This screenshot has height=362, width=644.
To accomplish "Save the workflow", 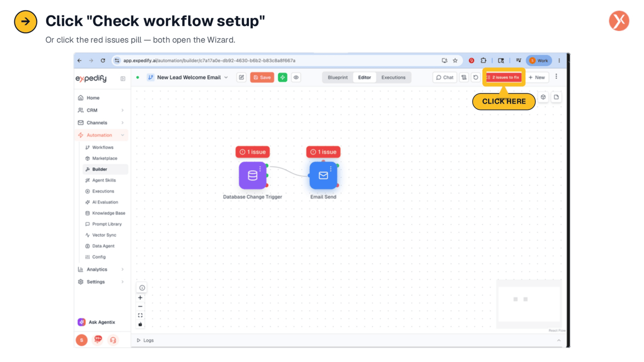I will (x=262, y=77).
